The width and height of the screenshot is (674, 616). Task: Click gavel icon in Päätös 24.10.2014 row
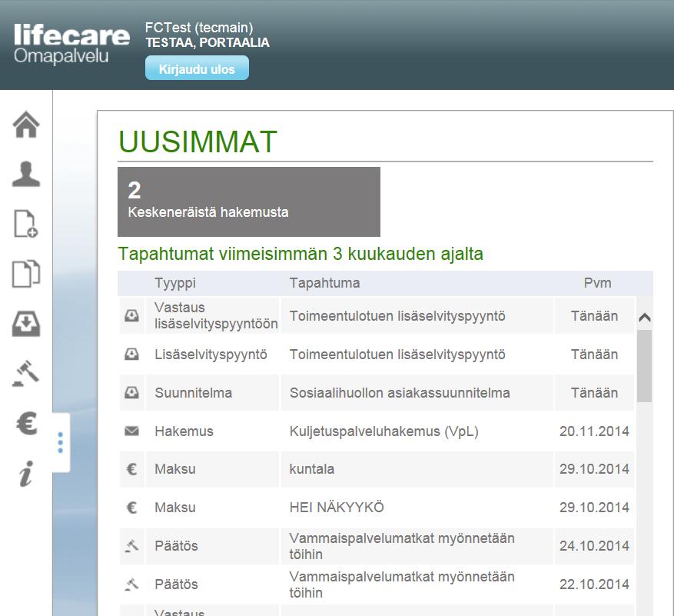[131, 545]
